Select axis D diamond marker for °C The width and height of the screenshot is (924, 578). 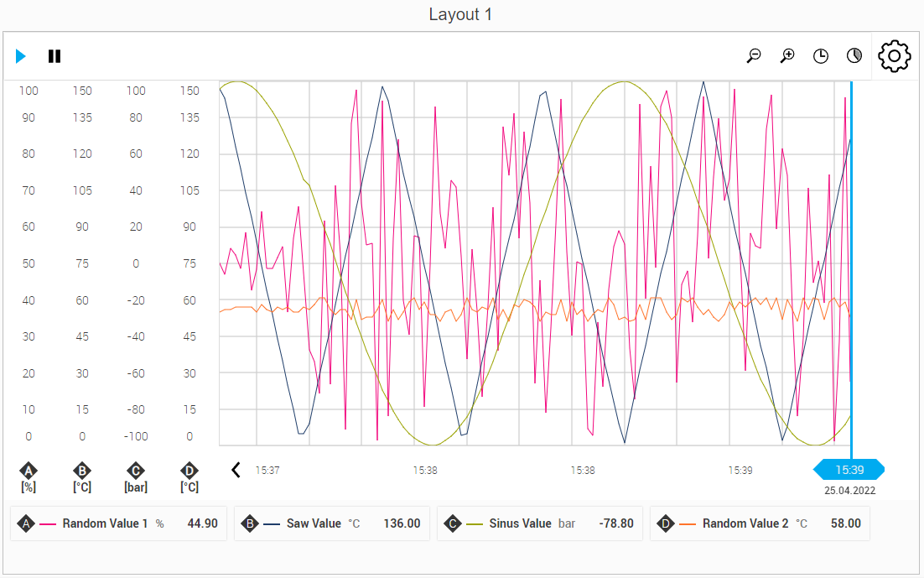[189, 471]
